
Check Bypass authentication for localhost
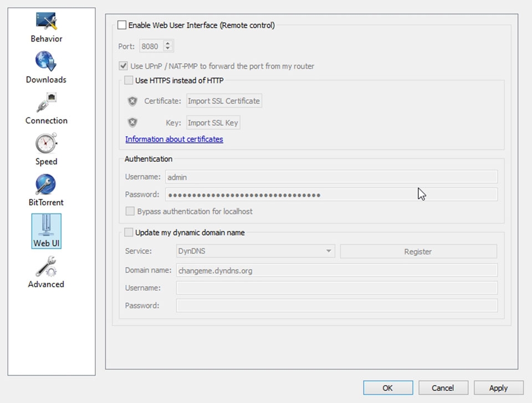130,211
